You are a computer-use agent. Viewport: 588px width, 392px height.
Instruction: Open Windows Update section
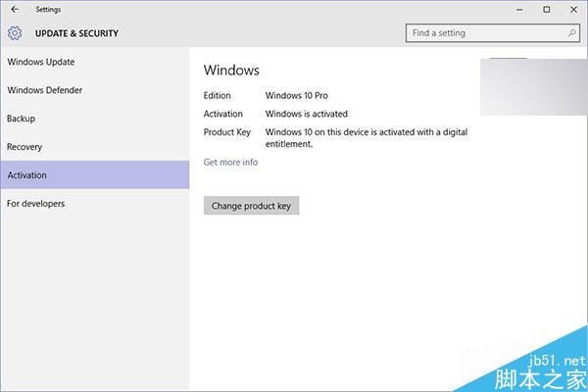click(94, 62)
